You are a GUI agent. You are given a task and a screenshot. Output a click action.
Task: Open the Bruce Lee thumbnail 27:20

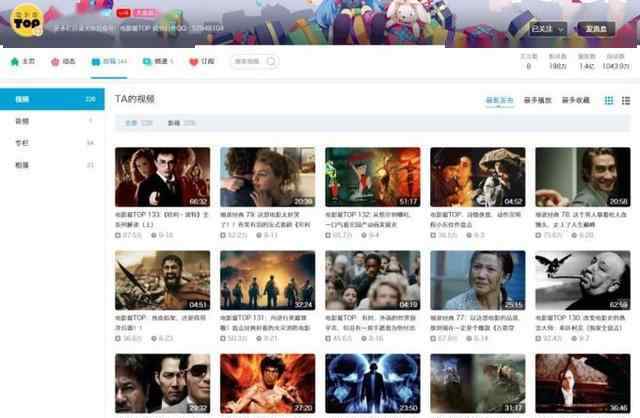[268, 384]
